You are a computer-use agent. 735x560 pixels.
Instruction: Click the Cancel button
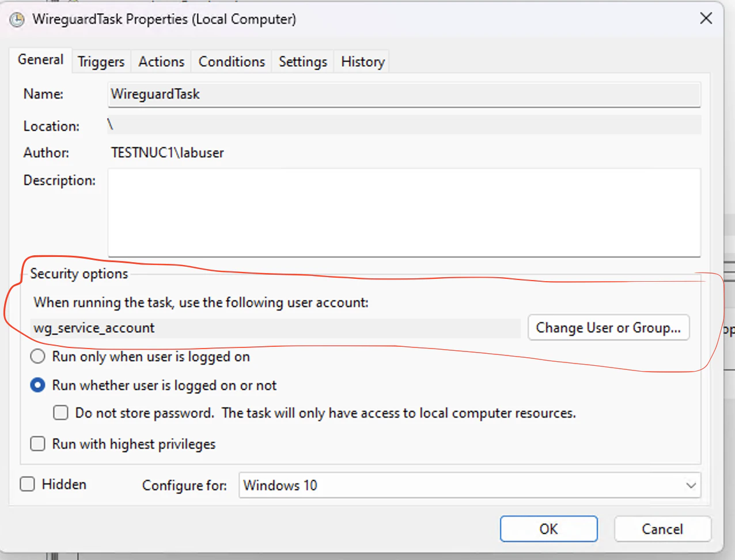pos(662,529)
